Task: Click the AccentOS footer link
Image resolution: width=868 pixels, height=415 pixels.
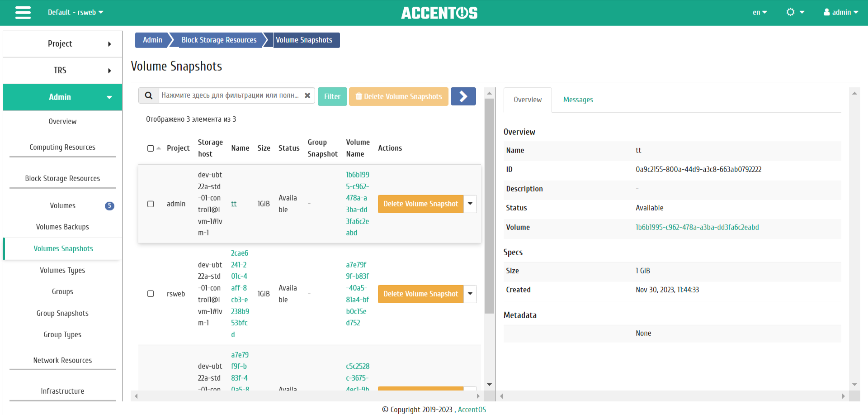Action: coord(472,410)
